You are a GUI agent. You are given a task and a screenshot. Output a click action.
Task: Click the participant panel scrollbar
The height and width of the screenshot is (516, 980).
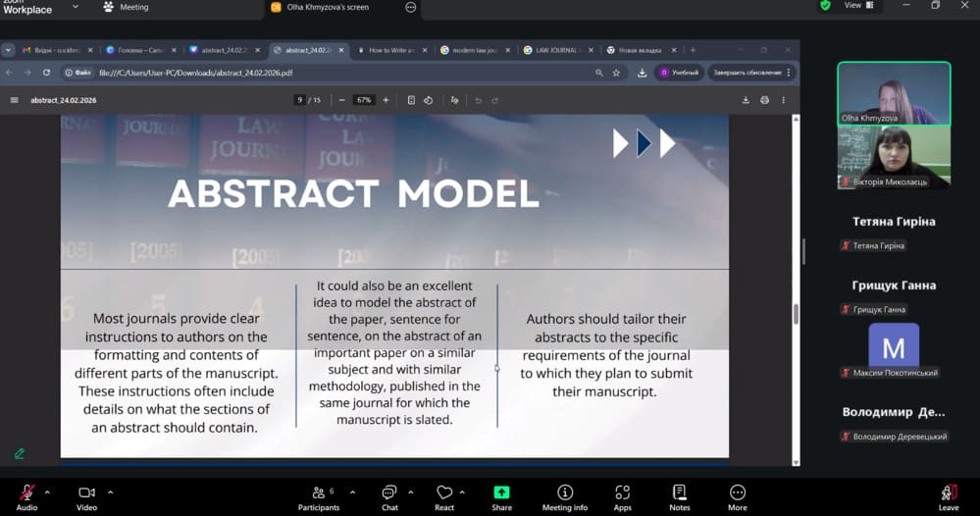coord(803,250)
